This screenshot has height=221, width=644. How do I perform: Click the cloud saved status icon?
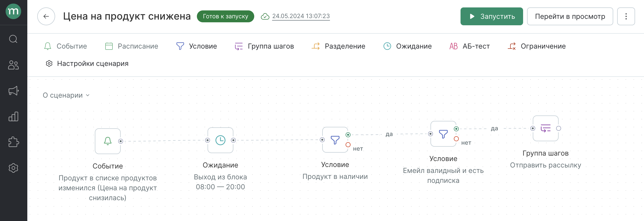click(x=265, y=16)
